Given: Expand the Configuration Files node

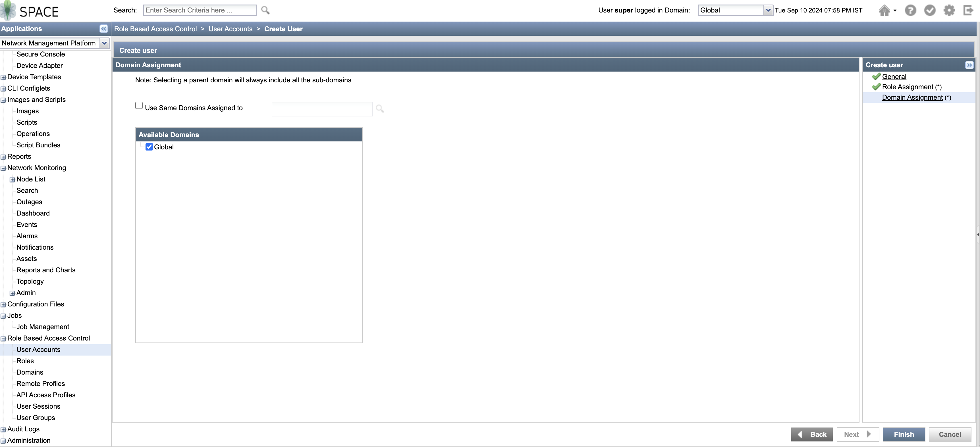Looking at the screenshot, I should pos(3,305).
